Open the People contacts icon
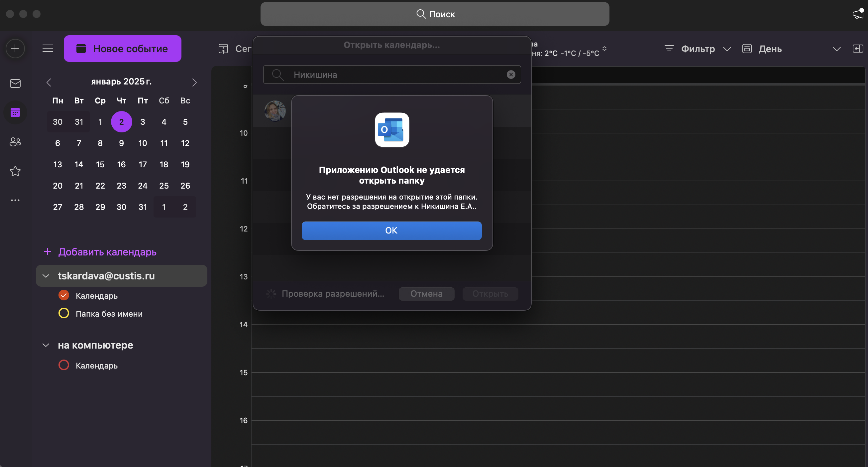The image size is (868, 467). click(15, 142)
